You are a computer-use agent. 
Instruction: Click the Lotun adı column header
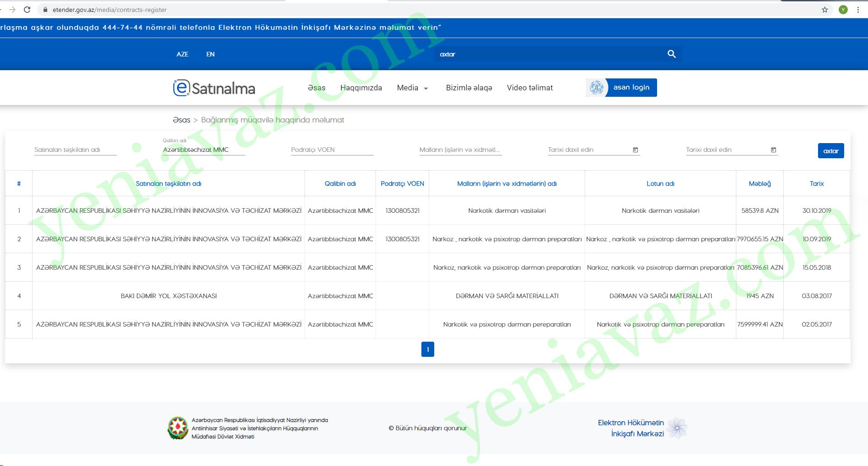[661, 183]
